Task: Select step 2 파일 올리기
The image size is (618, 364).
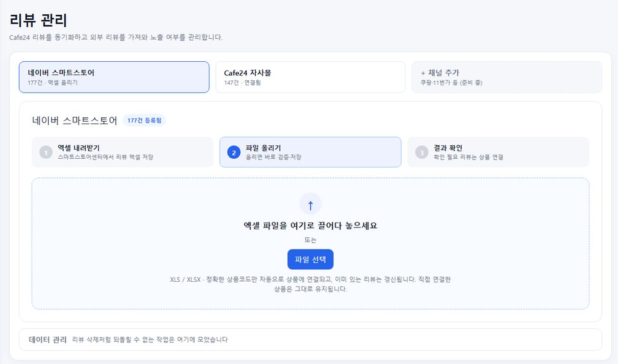Action: pyautogui.click(x=310, y=152)
